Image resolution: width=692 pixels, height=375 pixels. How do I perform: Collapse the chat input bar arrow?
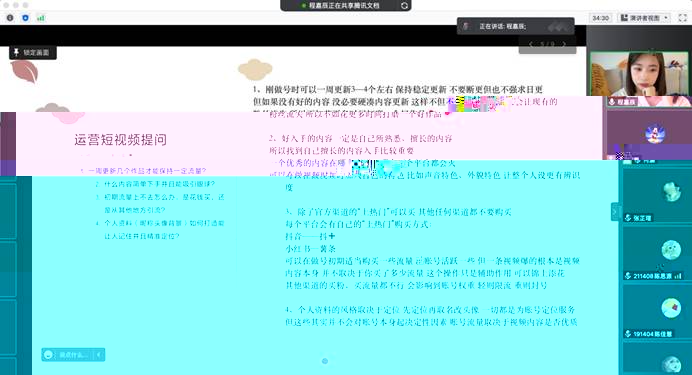tap(99, 355)
